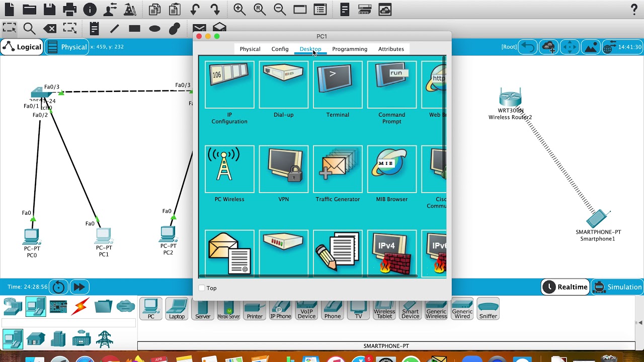Toggle the Top checkbox in PC1 window
This screenshot has height=362, width=644.
coord(202,288)
